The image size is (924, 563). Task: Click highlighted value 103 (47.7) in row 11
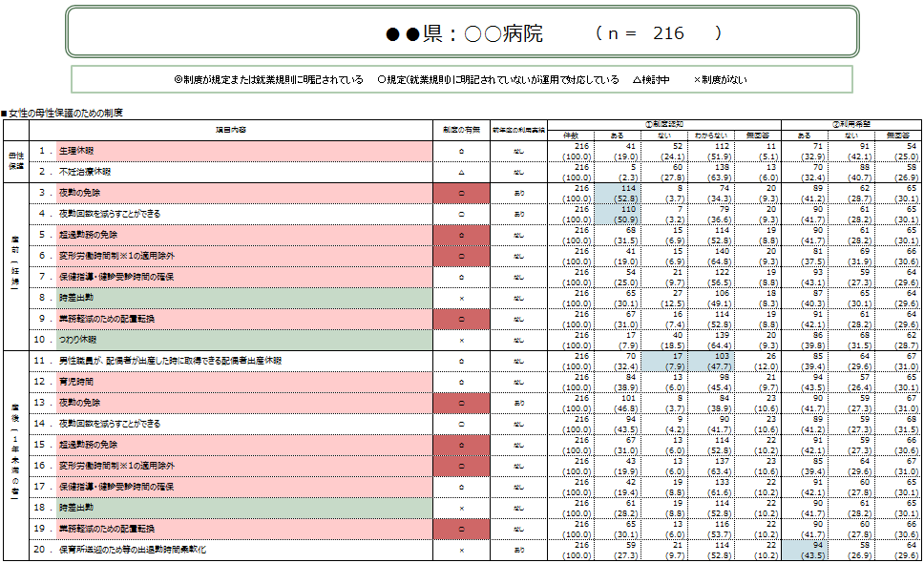point(711,361)
